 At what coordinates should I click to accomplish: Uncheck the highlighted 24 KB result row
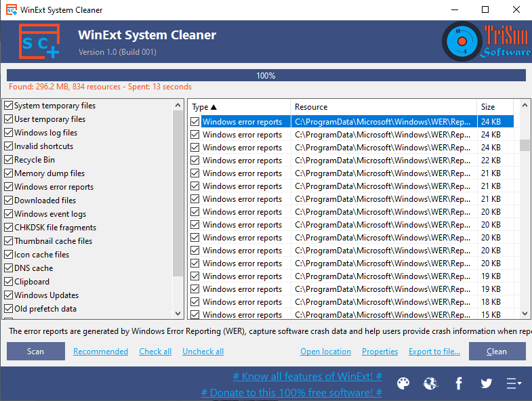click(195, 122)
